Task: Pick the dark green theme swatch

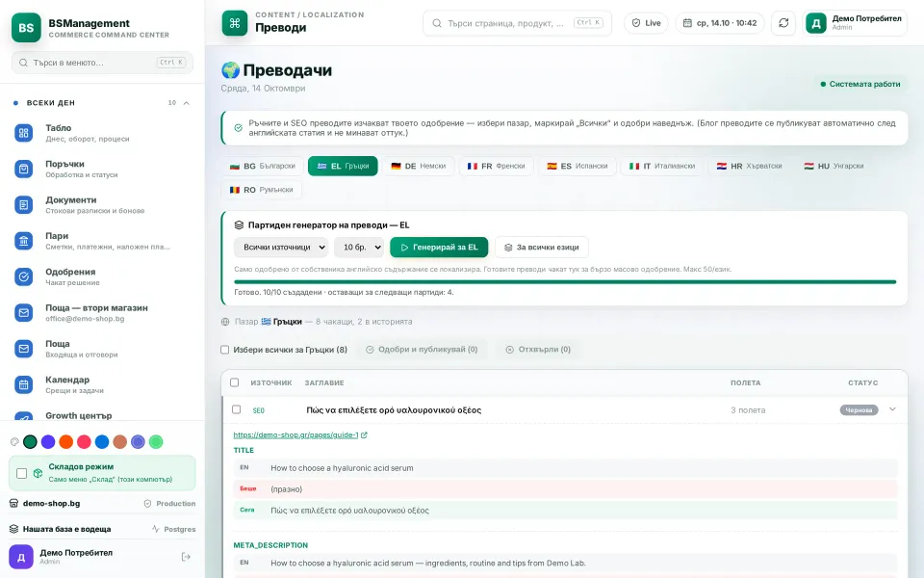Action: (x=30, y=442)
